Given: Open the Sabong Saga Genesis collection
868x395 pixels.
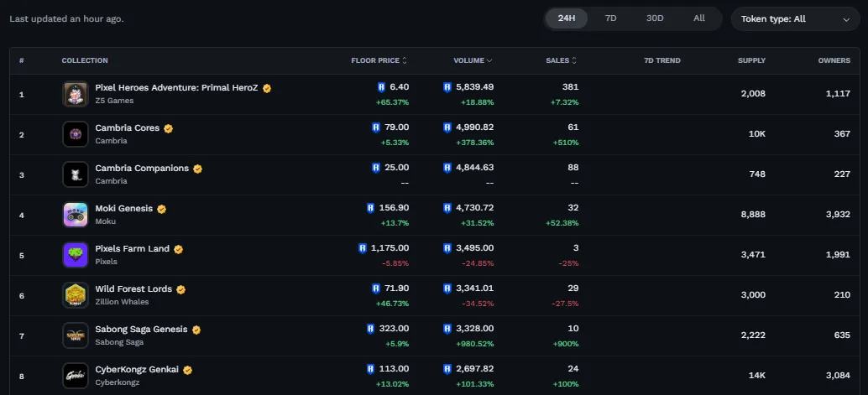Looking at the screenshot, I should tap(141, 330).
